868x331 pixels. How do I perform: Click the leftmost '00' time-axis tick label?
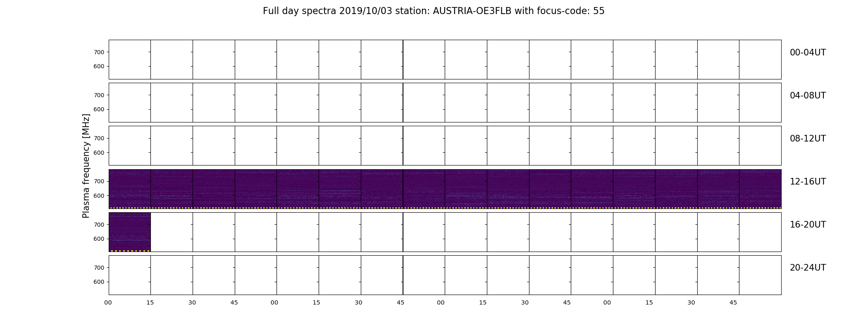pos(108,302)
